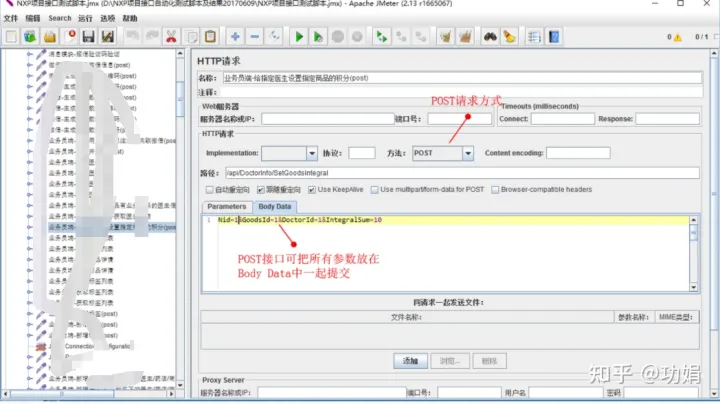The width and height of the screenshot is (720, 404).
Task: Click the Connect timeout field
Action: pyautogui.click(x=562, y=119)
